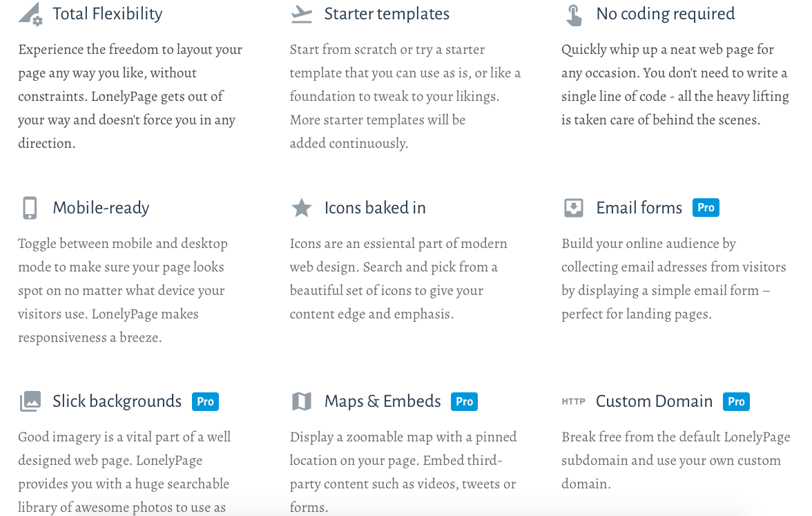
Task: Click the Icons baked in star icon
Action: click(x=301, y=208)
